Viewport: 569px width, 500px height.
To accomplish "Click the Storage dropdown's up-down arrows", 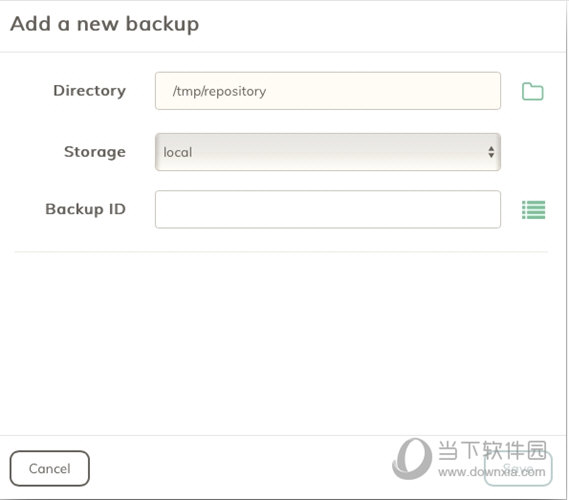I will click(491, 152).
